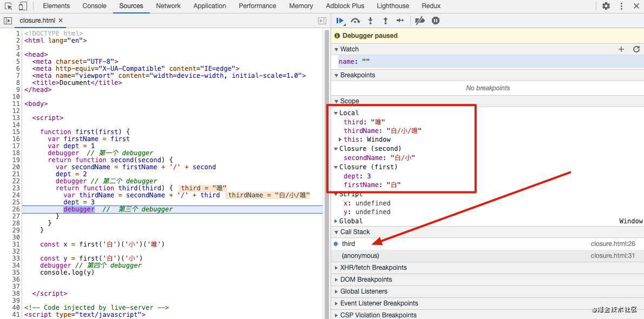Step over next function call

(356, 21)
